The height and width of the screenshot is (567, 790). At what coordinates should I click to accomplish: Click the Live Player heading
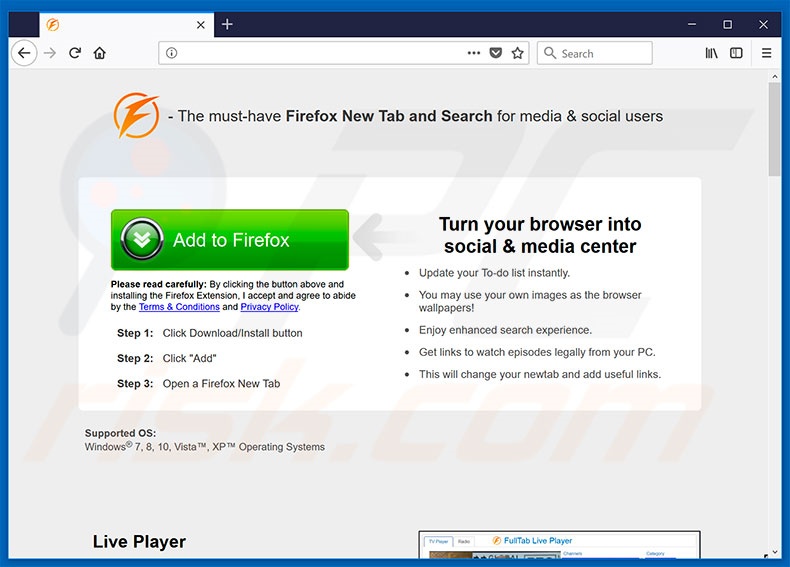(x=139, y=541)
